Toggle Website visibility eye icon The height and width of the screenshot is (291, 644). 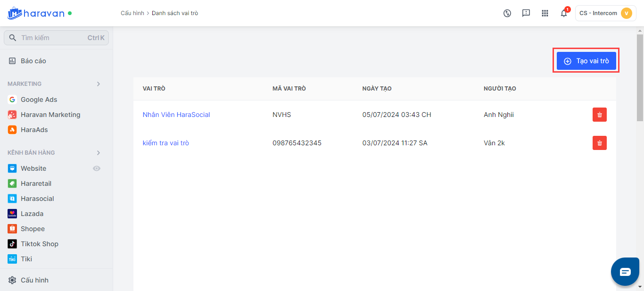[97, 168]
